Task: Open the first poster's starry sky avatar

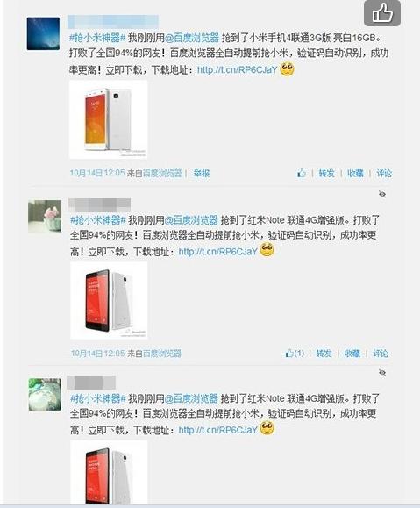Action: click(43, 33)
